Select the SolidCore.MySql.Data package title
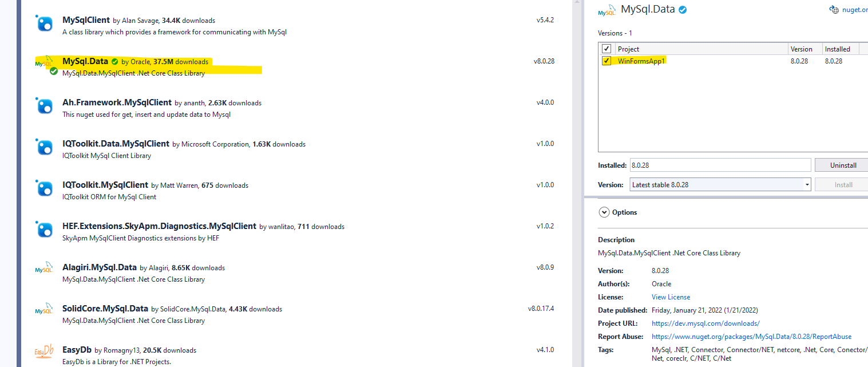The height and width of the screenshot is (367, 868). pos(105,309)
